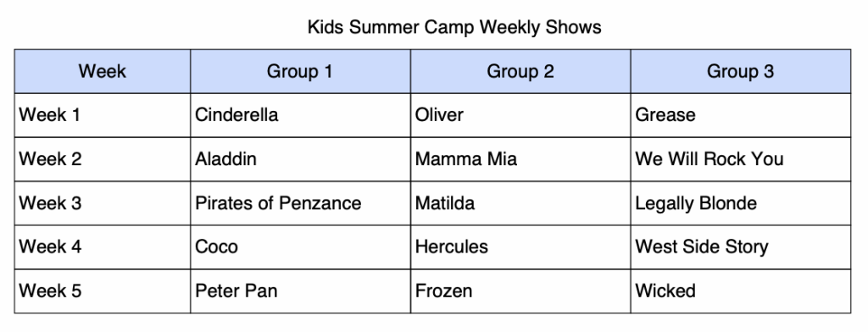Select the table title Kids Summer Camp Weekly Shows
868x332 pixels.
click(x=454, y=26)
